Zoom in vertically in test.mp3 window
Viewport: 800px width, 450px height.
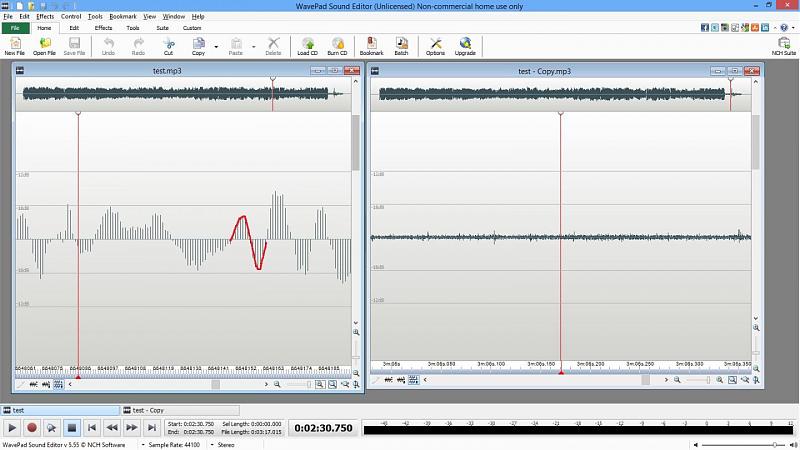click(356, 332)
